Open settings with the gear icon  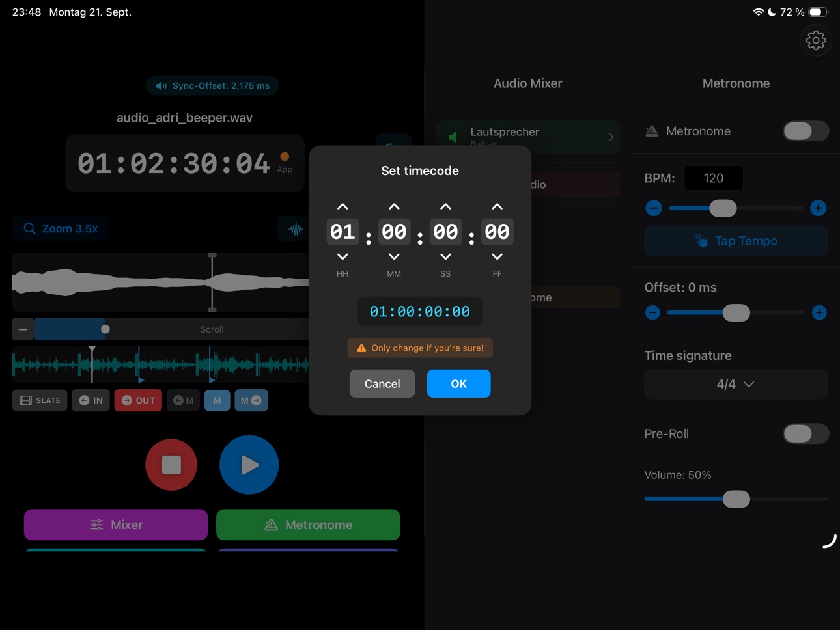coord(815,40)
